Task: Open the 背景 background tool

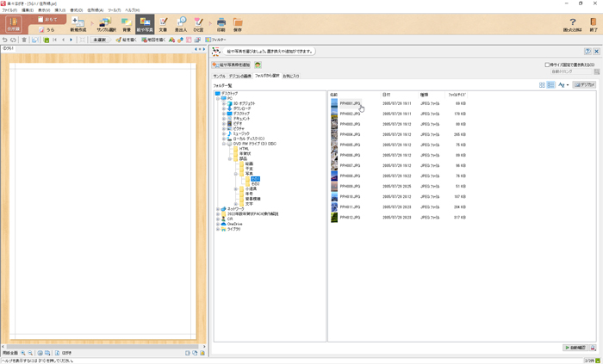Action: pyautogui.click(x=126, y=23)
